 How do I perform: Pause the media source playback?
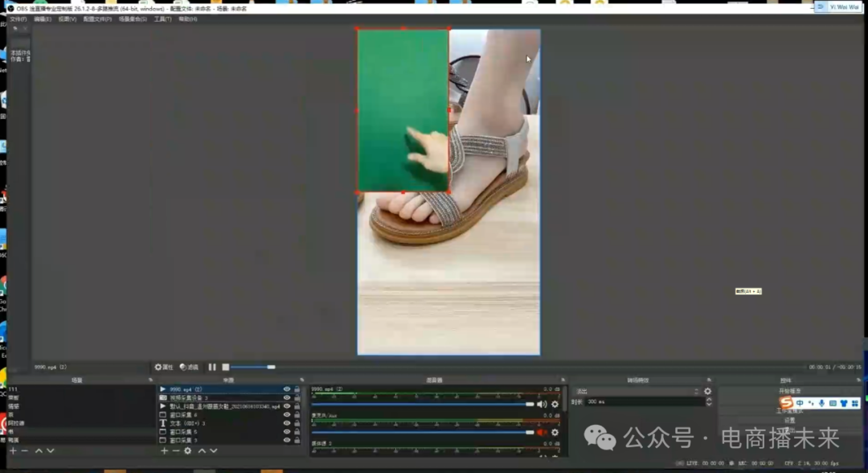coord(212,367)
